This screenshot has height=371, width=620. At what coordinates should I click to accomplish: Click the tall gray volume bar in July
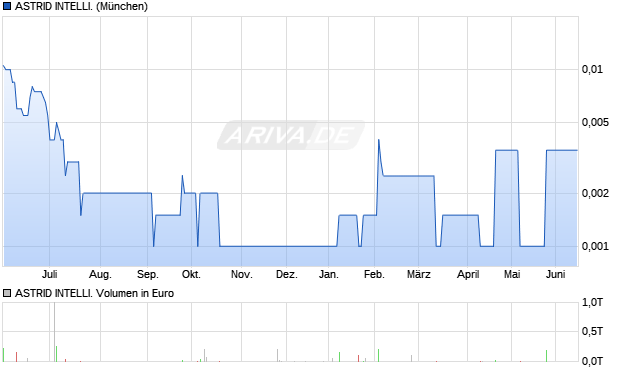[x=54, y=332]
